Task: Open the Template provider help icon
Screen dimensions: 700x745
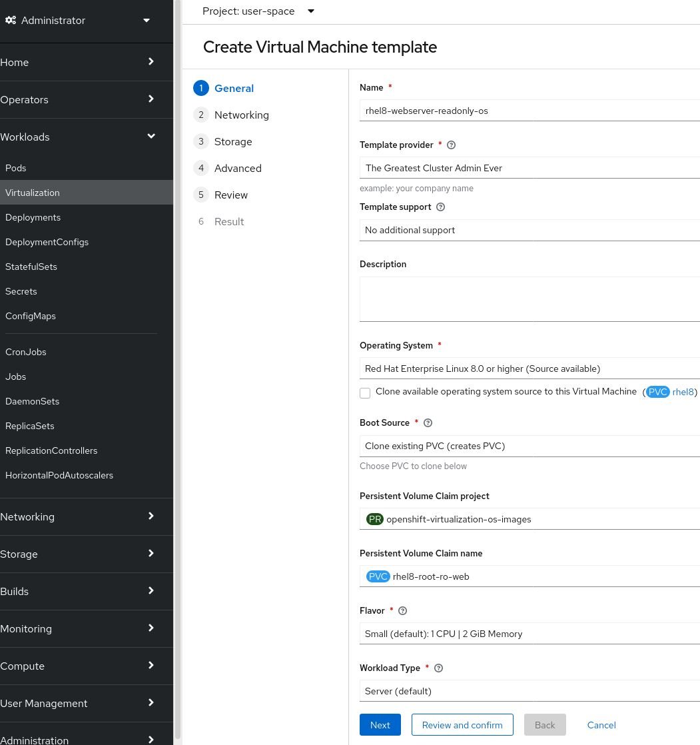Action: (x=451, y=145)
